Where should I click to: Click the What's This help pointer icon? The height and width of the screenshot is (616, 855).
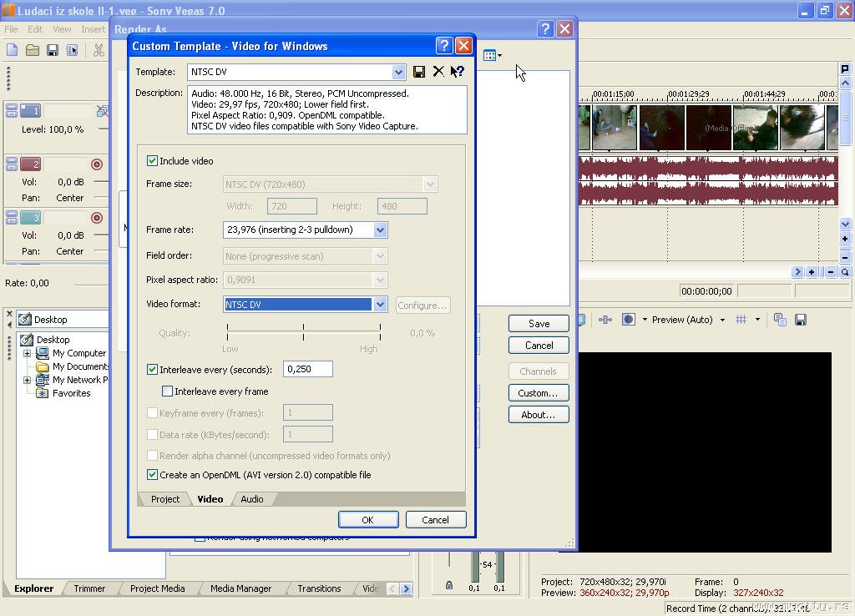(x=457, y=72)
